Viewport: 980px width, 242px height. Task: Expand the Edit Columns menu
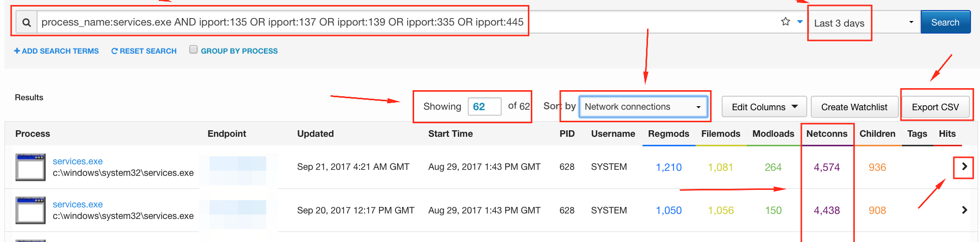click(764, 107)
